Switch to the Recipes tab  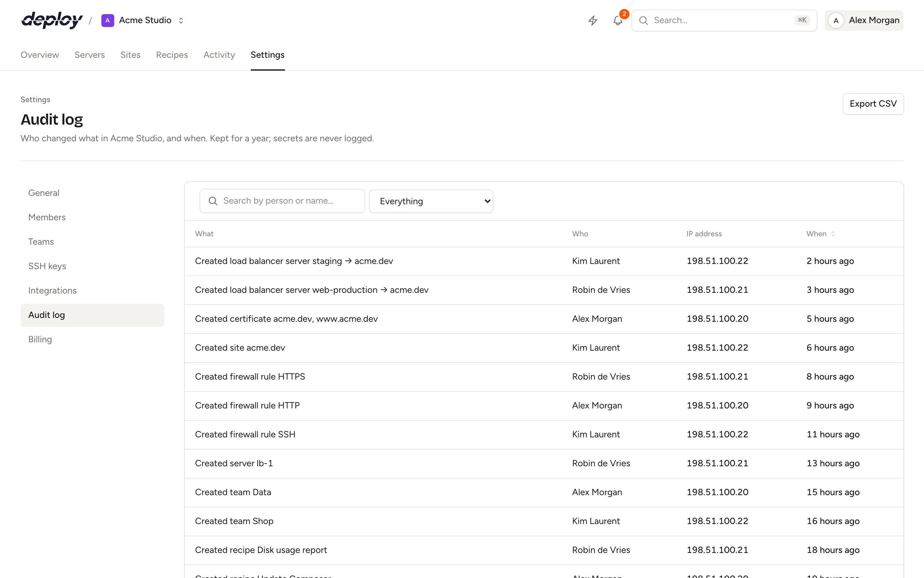coord(172,55)
